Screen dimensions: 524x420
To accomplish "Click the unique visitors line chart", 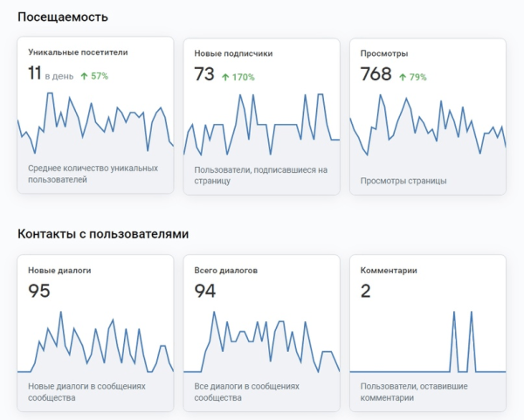I will (95, 125).
